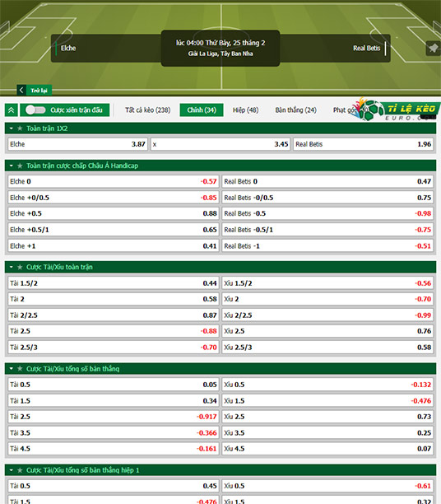
Task: Star the tổng số bàn thắng section
Action: [20, 369]
